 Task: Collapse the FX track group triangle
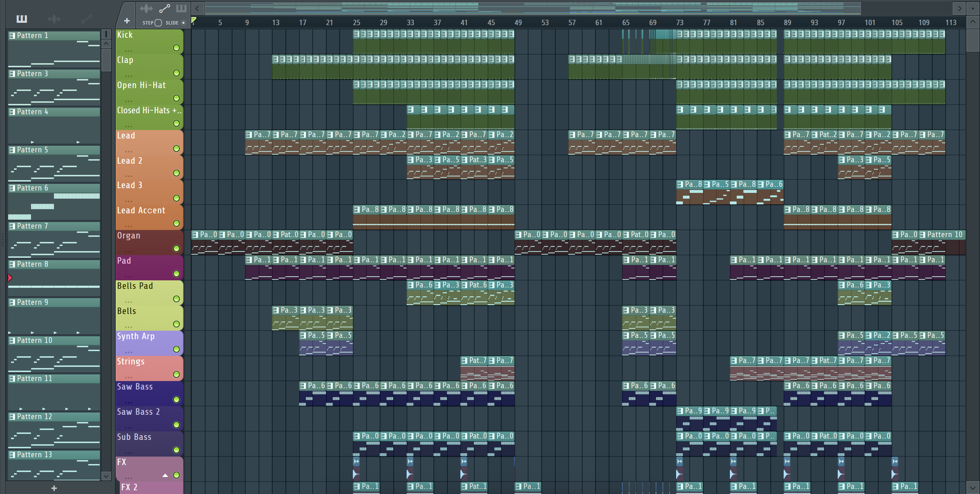[x=165, y=475]
